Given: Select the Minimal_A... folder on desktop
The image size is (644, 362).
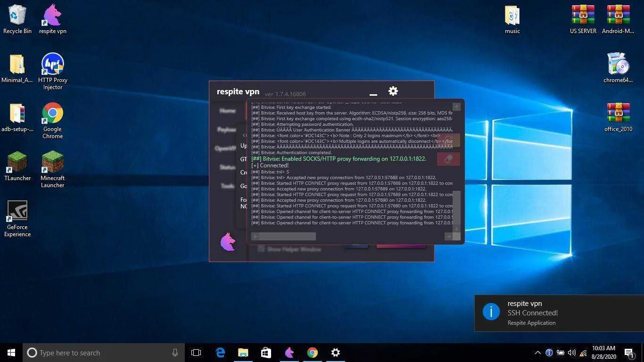Looking at the screenshot, I should point(17,68).
